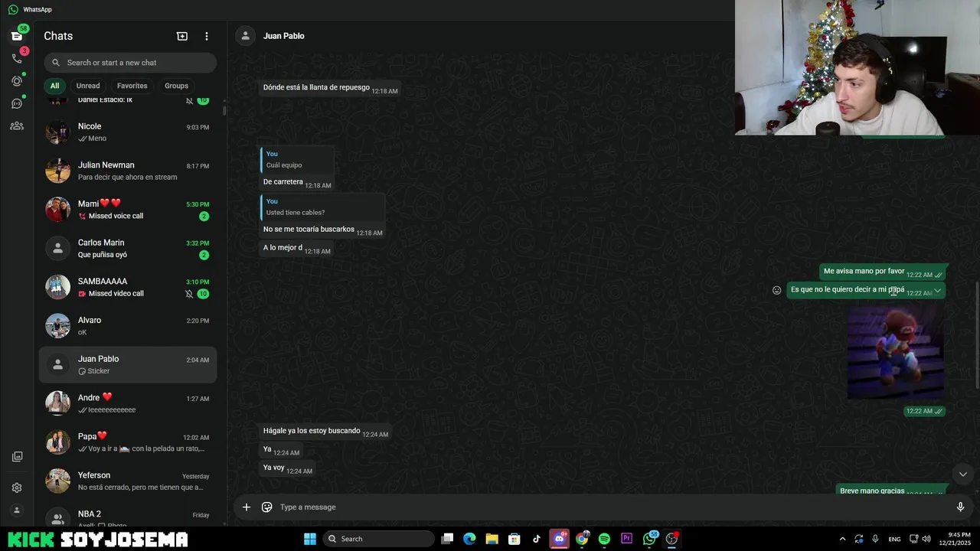
Task: Open Spotify from taskbar
Action: pyautogui.click(x=604, y=539)
